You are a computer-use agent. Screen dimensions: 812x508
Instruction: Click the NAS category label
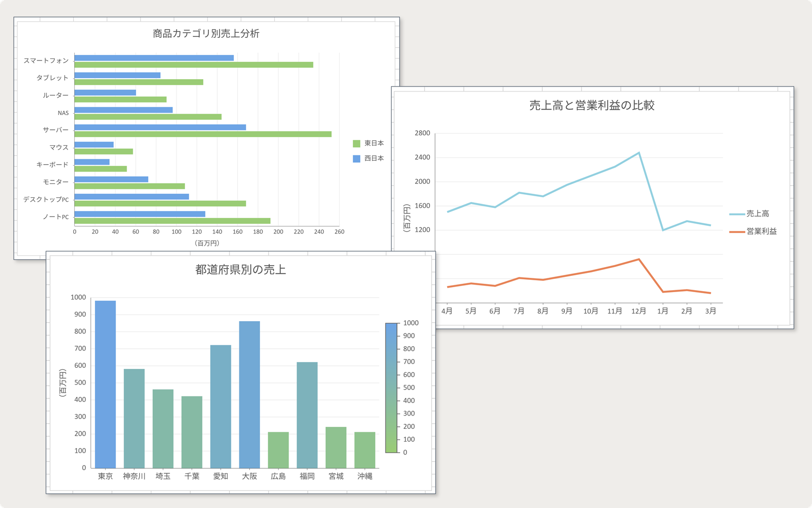point(63,113)
